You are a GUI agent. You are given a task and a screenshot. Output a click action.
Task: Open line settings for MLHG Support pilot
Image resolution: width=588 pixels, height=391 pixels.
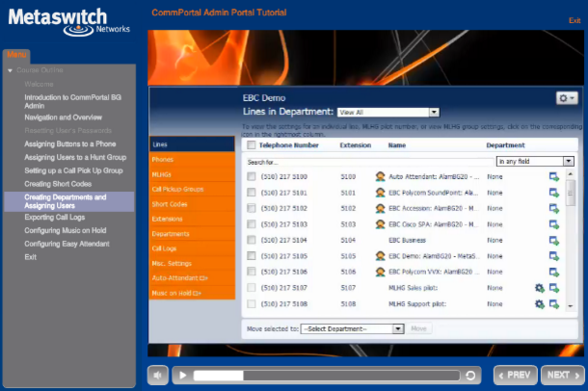pyautogui.click(x=554, y=303)
